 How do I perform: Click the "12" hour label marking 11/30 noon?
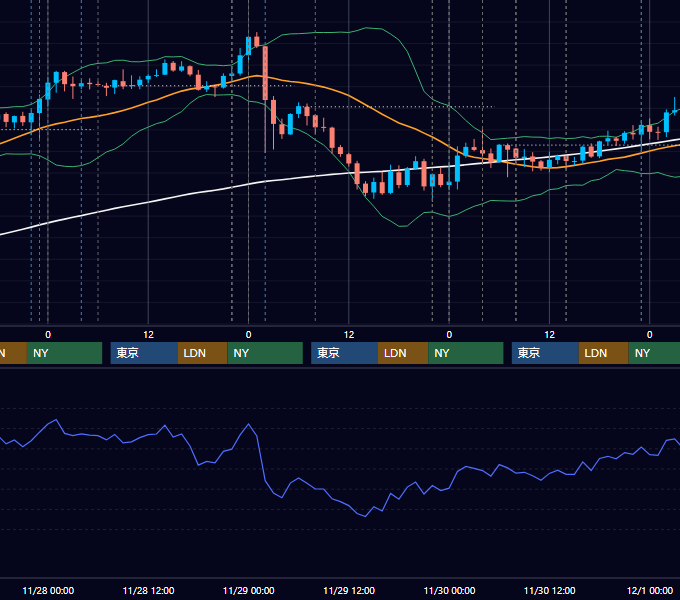[549, 335]
